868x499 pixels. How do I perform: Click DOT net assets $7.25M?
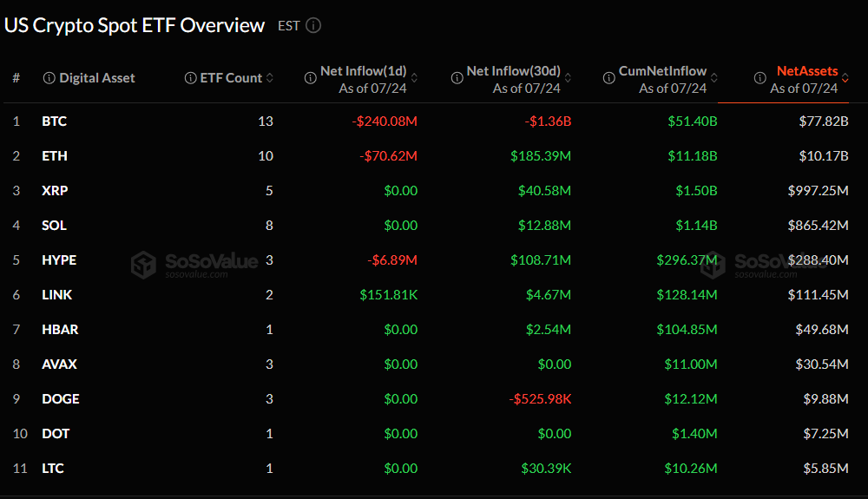825,434
